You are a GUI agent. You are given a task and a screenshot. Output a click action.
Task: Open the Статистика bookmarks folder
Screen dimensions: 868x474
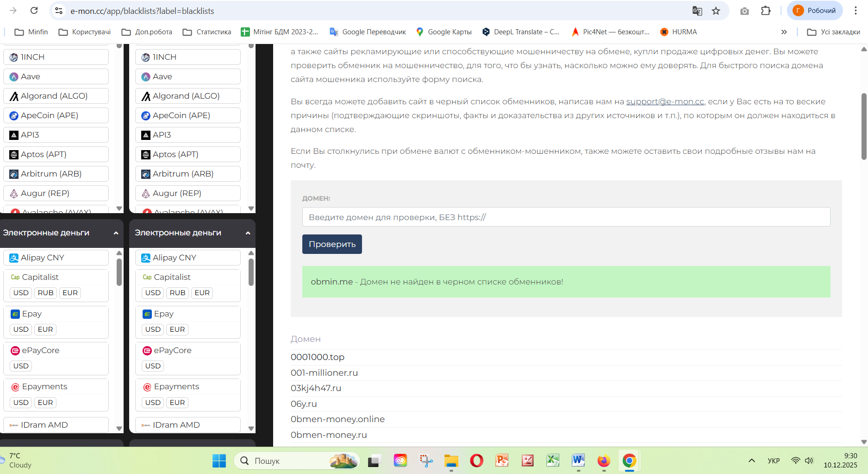point(207,32)
